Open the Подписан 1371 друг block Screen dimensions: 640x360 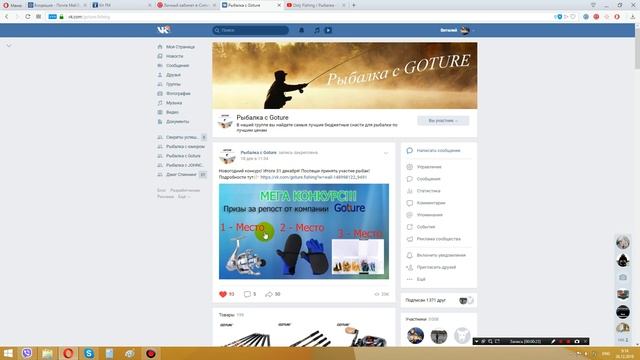[439, 300]
